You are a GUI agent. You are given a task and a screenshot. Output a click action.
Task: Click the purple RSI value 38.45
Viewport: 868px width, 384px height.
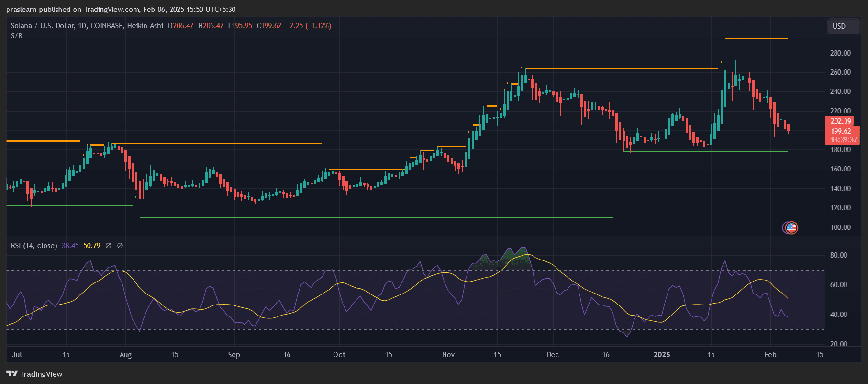(70, 246)
